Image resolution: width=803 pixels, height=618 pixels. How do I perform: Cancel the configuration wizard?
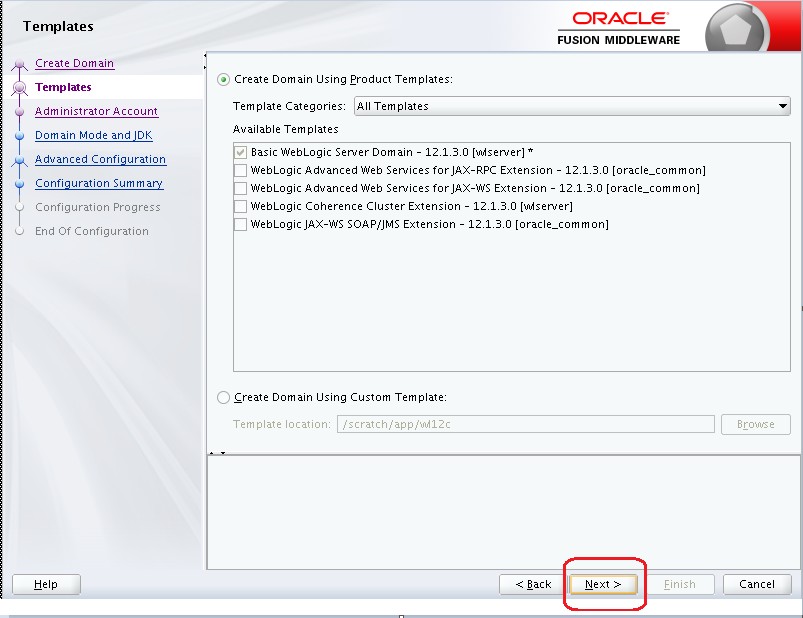756,584
